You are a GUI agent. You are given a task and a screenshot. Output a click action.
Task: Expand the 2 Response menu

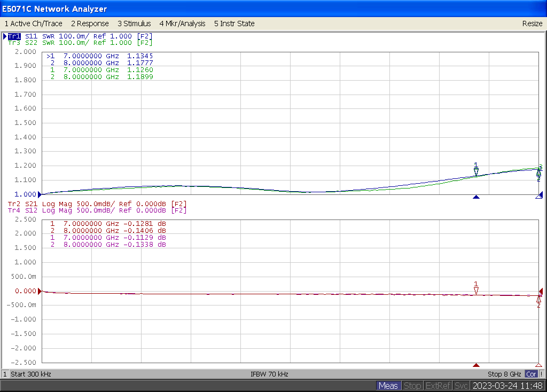(x=90, y=23)
